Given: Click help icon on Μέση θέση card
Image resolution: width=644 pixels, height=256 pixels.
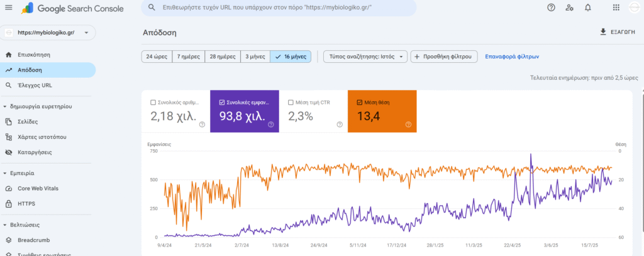Looking at the screenshot, I should tap(408, 125).
